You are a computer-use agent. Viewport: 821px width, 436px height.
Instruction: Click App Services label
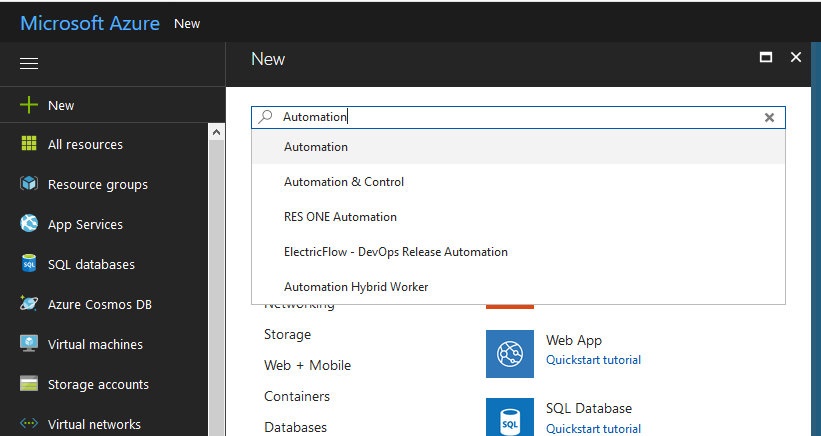[x=85, y=225]
